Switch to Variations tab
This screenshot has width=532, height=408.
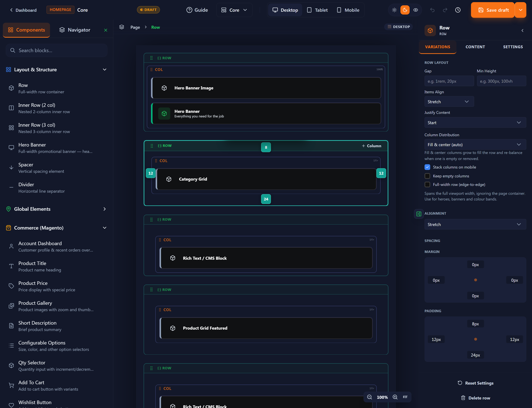(437, 47)
